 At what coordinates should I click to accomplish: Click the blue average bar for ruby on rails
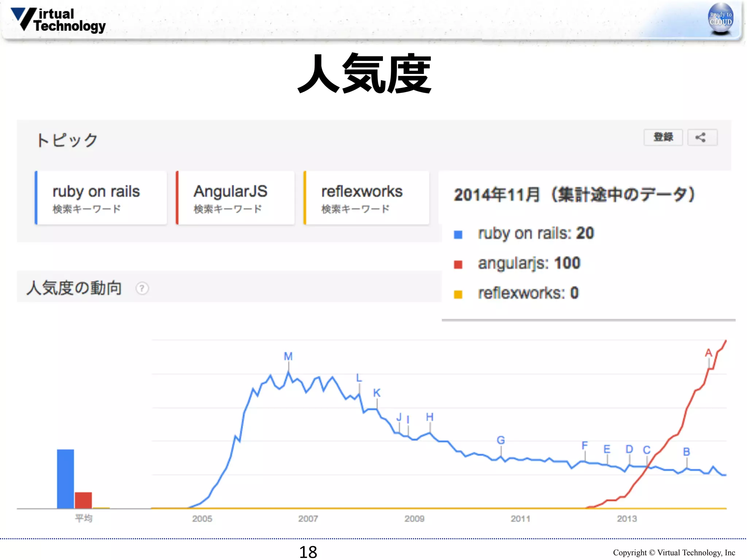pyautogui.click(x=65, y=479)
